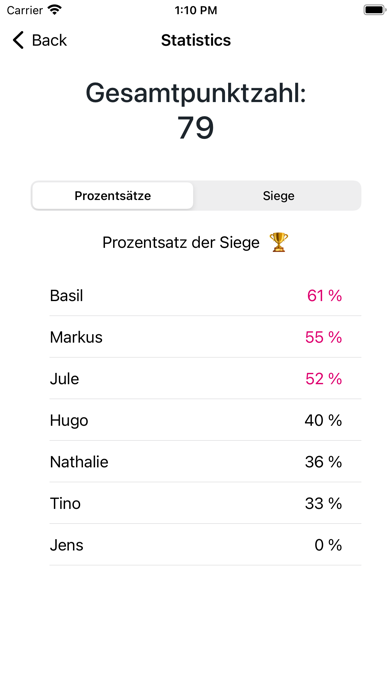Tap the Gesamtpunktzahl score 79
392x696 pixels.
point(196,128)
